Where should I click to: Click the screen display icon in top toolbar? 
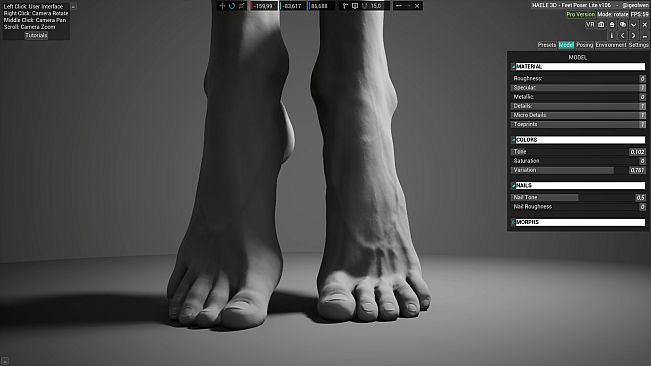(355, 6)
